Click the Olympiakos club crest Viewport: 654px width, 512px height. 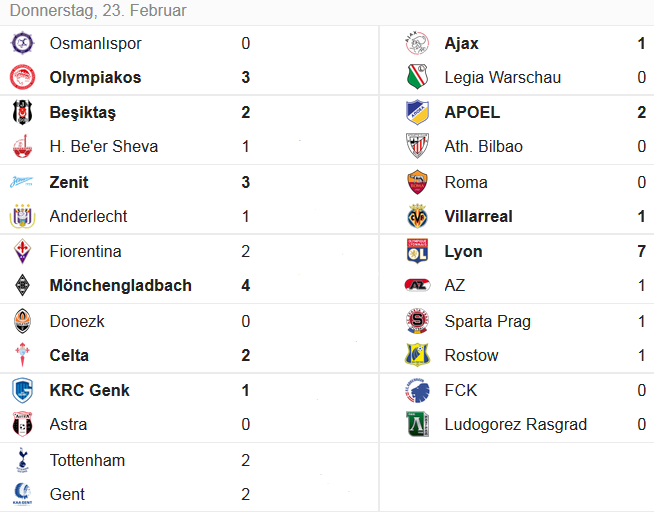(x=22, y=77)
